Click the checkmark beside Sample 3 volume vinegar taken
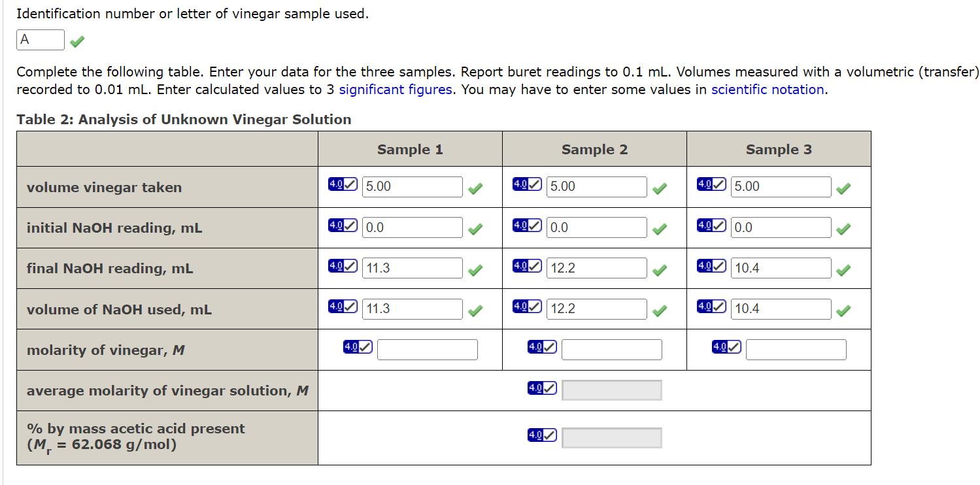 843,188
